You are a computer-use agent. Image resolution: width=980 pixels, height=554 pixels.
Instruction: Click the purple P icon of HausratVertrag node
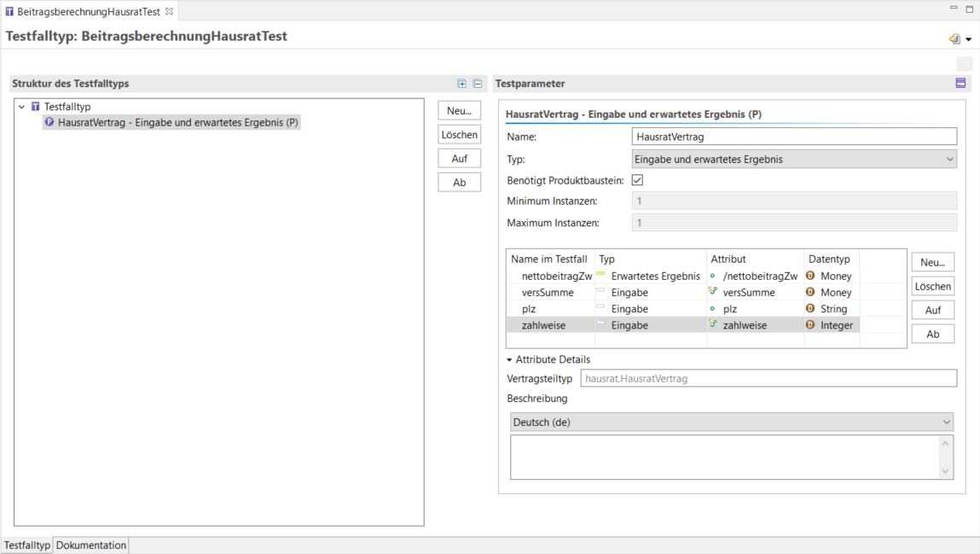49,122
